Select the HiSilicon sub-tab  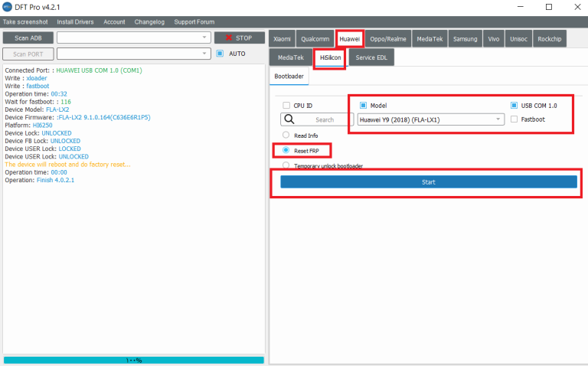[331, 57]
